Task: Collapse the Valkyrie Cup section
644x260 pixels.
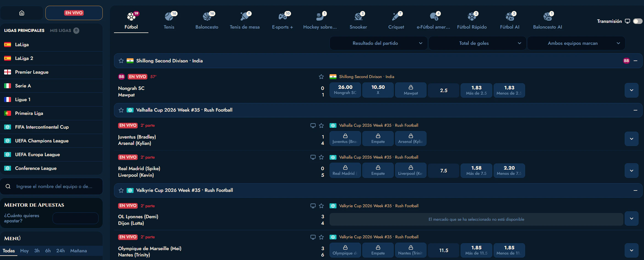Action: (635, 190)
